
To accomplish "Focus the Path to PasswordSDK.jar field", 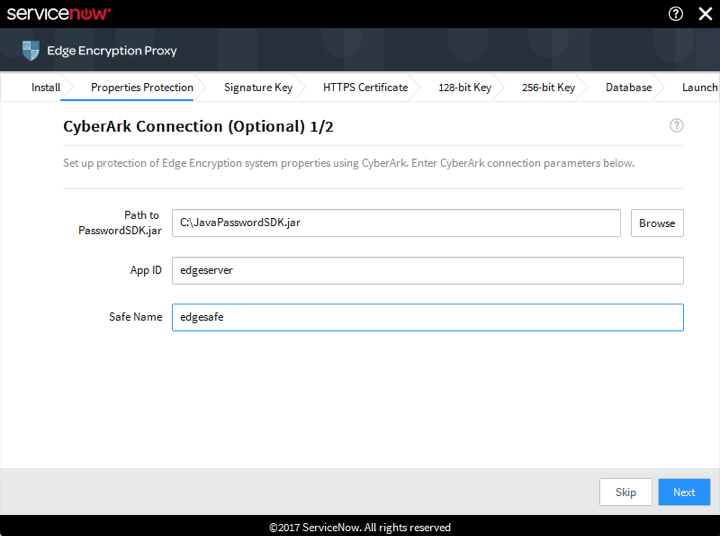I will [396, 223].
